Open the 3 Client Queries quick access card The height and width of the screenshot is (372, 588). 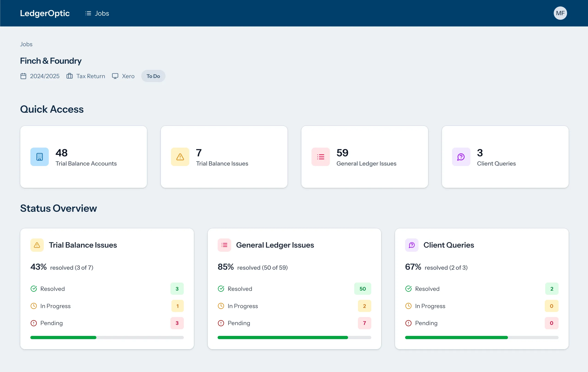pos(505,157)
